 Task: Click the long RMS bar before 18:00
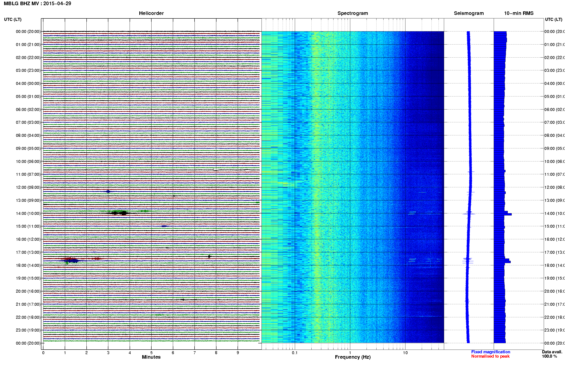click(502, 262)
